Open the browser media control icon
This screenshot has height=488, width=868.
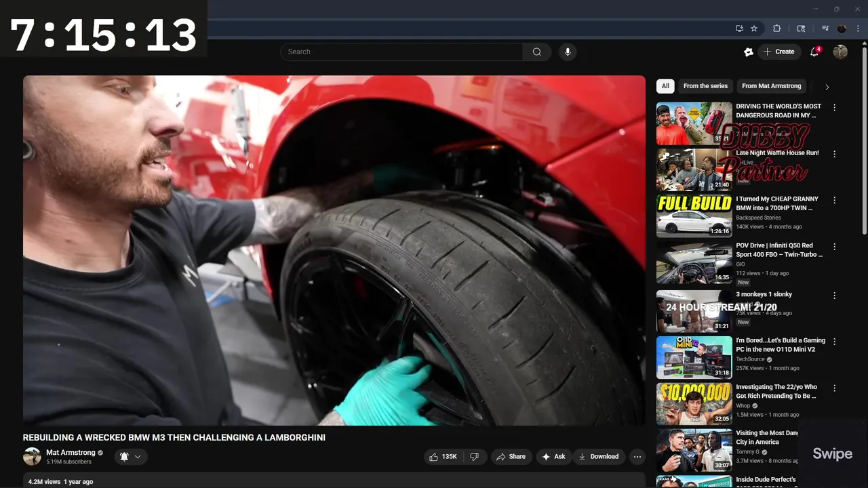coord(825,28)
